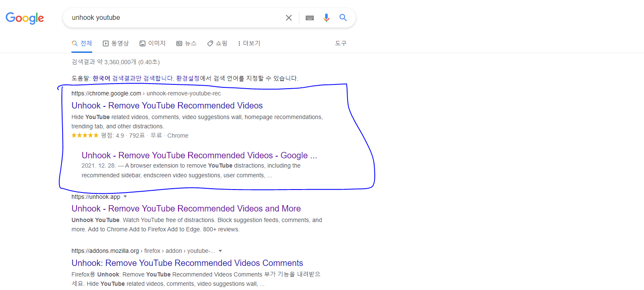Expand the arrow next to addons.mozilla.org URL
The height and width of the screenshot is (290, 644).
pyautogui.click(x=220, y=251)
